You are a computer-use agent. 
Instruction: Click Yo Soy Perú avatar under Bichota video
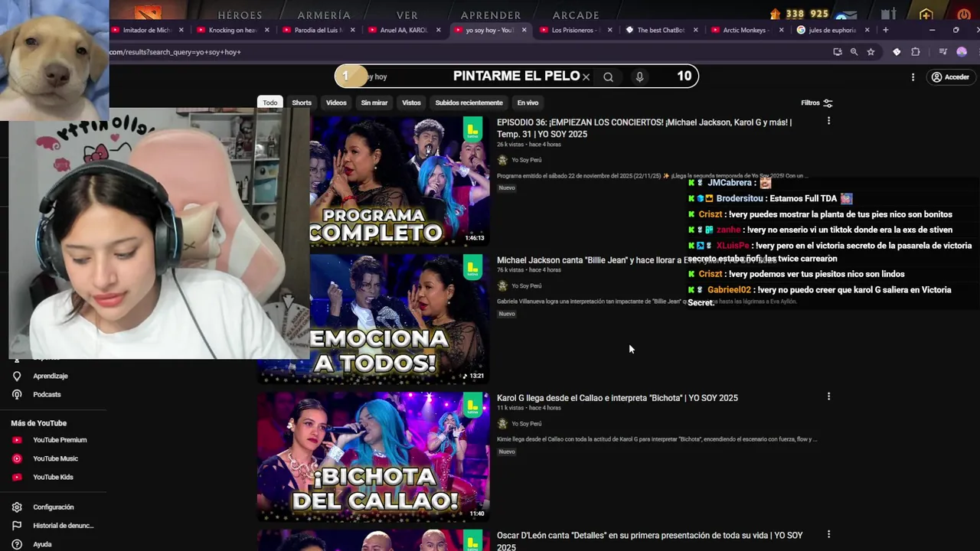click(502, 423)
